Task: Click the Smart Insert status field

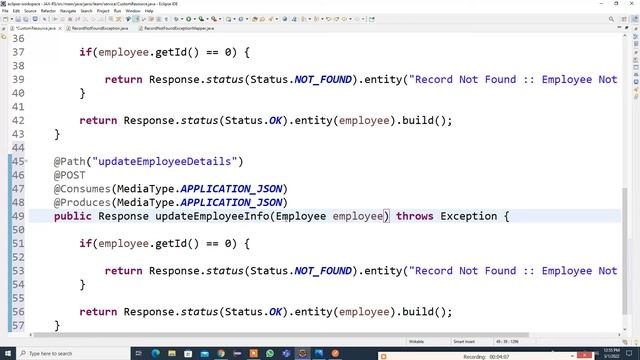Action: pyautogui.click(x=464, y=341)
